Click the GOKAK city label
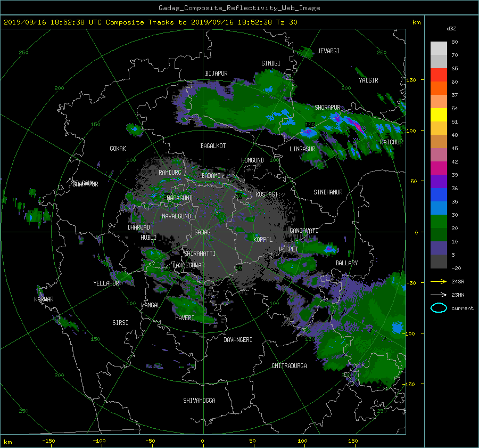Image resolution: width=479 pixels, height=448 pixels. pyautogui.click(x=118, y=148)
